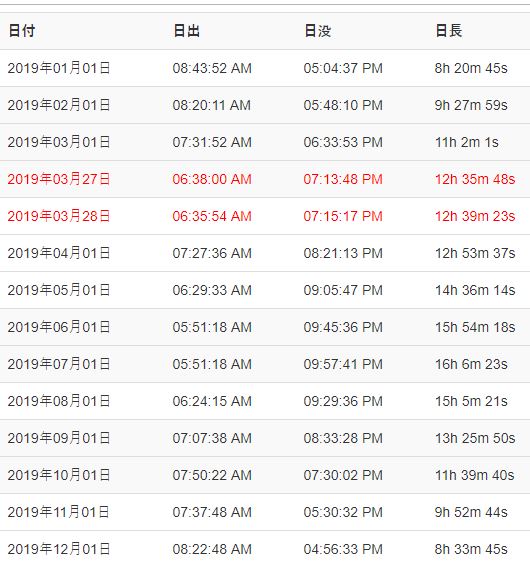Click sunrise time 08:20:11 AM
530x563 pixels.
(211, 105)
